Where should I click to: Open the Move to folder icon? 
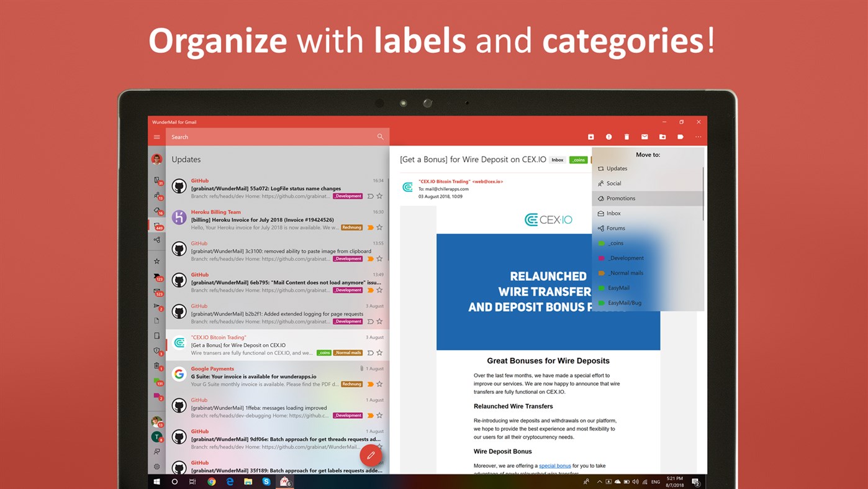662,136
